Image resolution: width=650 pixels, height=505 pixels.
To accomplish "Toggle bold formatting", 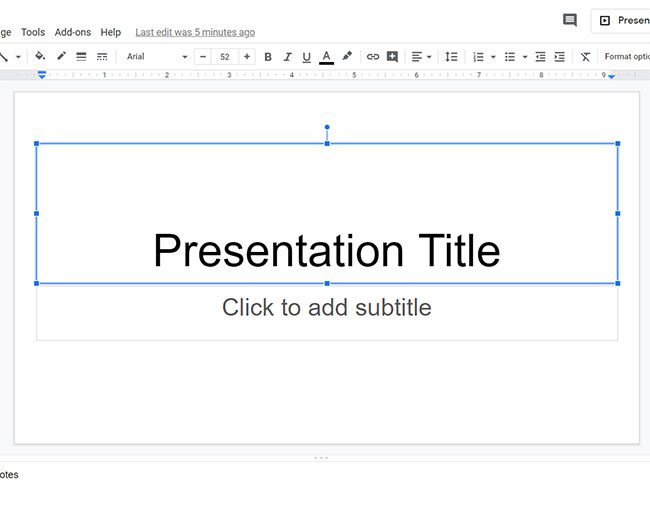I will (x=268, y=57).
